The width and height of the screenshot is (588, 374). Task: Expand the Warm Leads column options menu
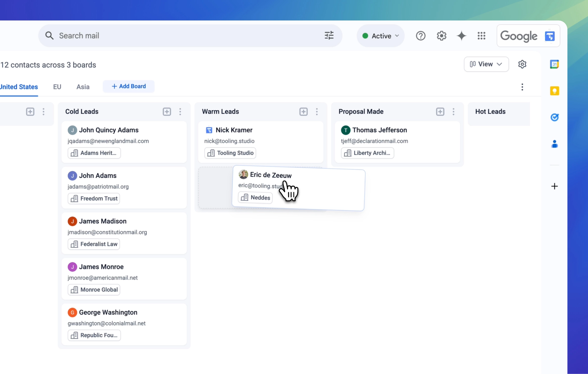coord(317,111)
